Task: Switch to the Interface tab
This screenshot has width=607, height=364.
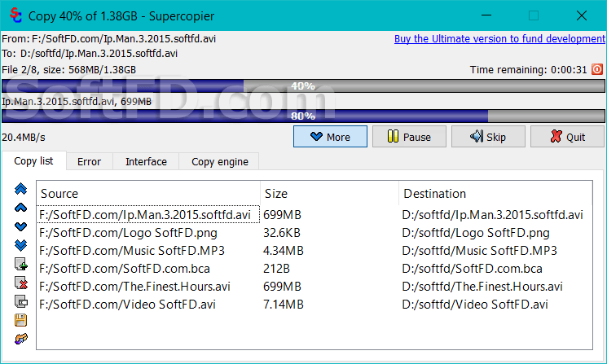Action: click(x=146, y=162)
